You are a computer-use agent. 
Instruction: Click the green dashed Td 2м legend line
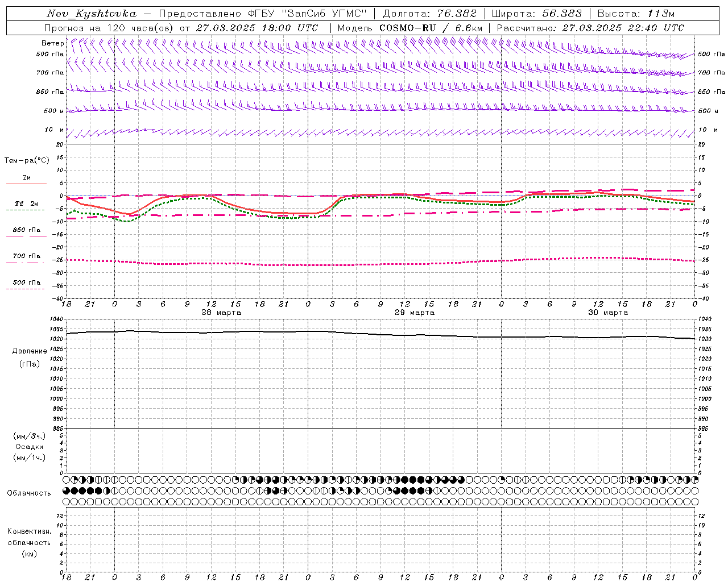(x=25, y=210)
